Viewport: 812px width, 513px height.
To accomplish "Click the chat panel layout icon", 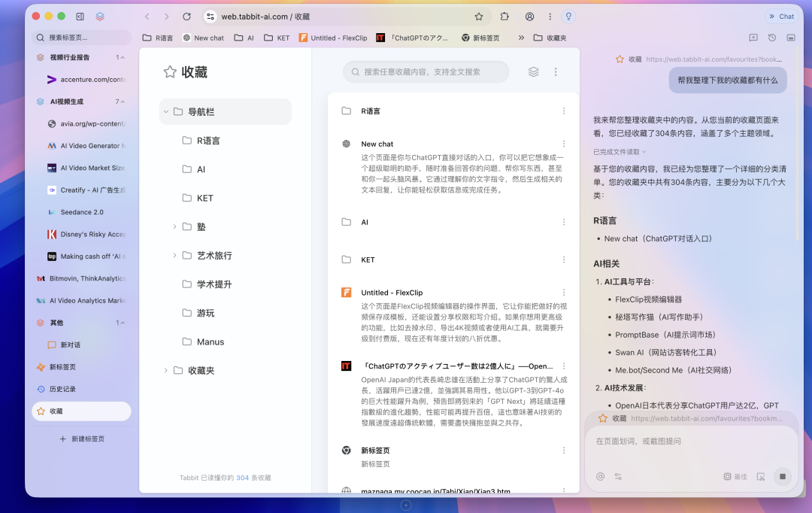I will click(791, 38).
